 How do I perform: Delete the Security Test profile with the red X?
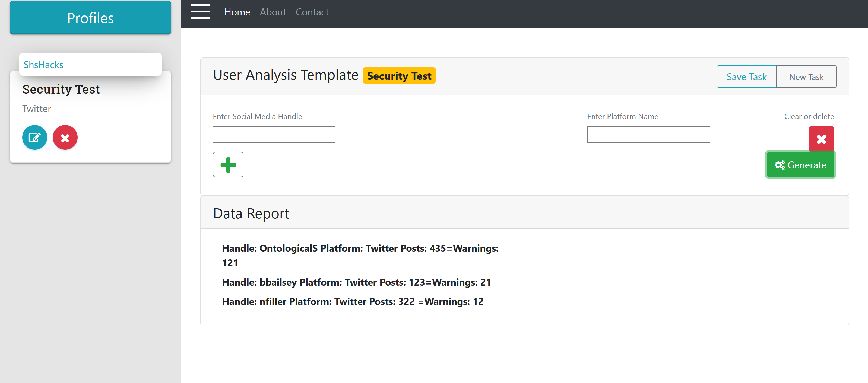tap(65, 138)
